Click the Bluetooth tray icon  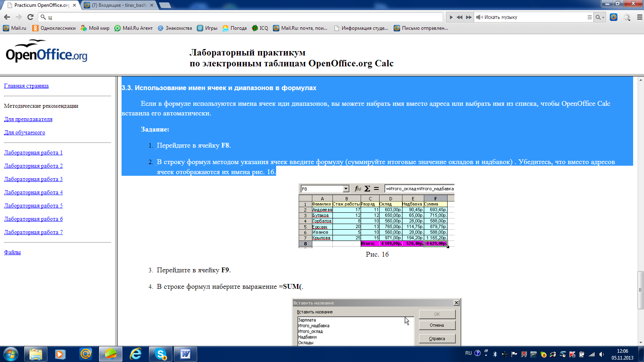pyautogui.click(x=495, y=354)
